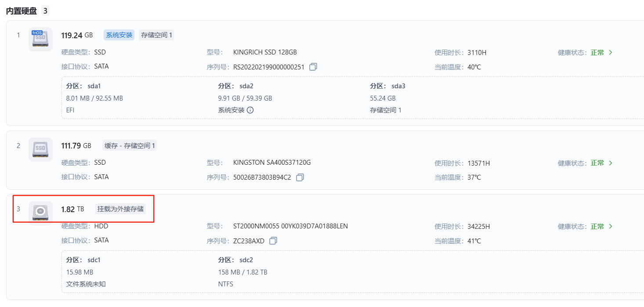
Task: Expand health status of KINGRICH SSD
Action: pos(610,53)
